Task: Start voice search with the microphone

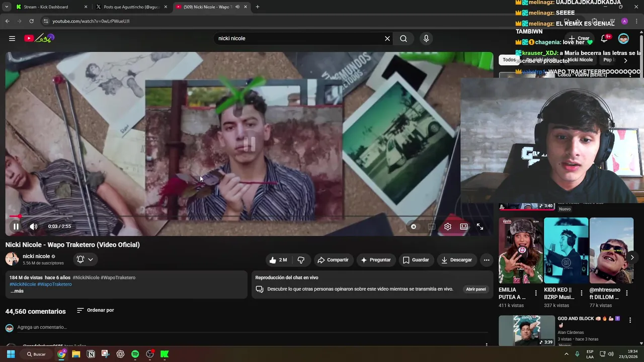Action: click(x=426, y=38)
